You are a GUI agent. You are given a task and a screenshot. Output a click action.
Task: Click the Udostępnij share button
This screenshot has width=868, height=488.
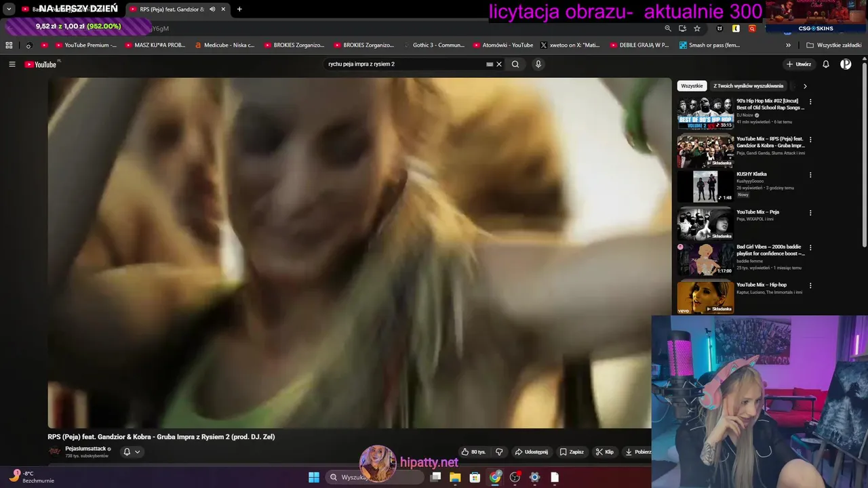pyautogui.click(x=531, y=452)
